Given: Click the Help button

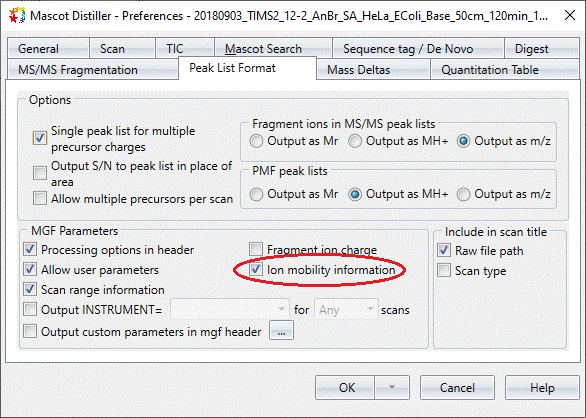Looking at the screenshot, I should (x=542, y=387).
